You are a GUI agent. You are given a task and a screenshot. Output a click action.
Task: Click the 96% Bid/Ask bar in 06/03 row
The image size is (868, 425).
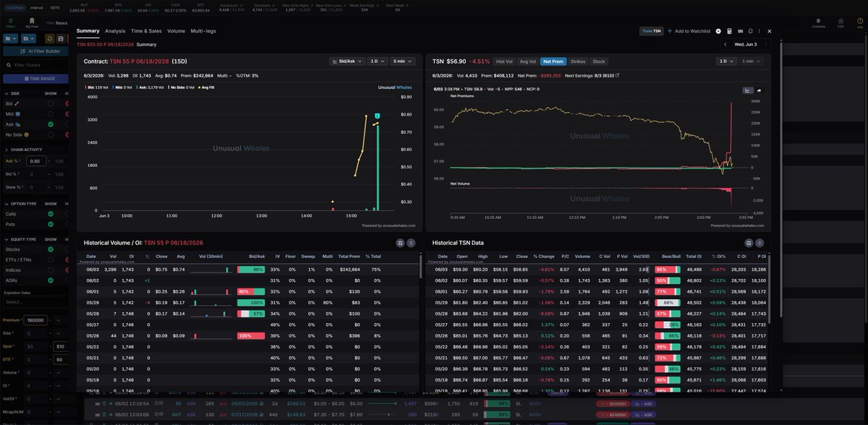[251, 269]
